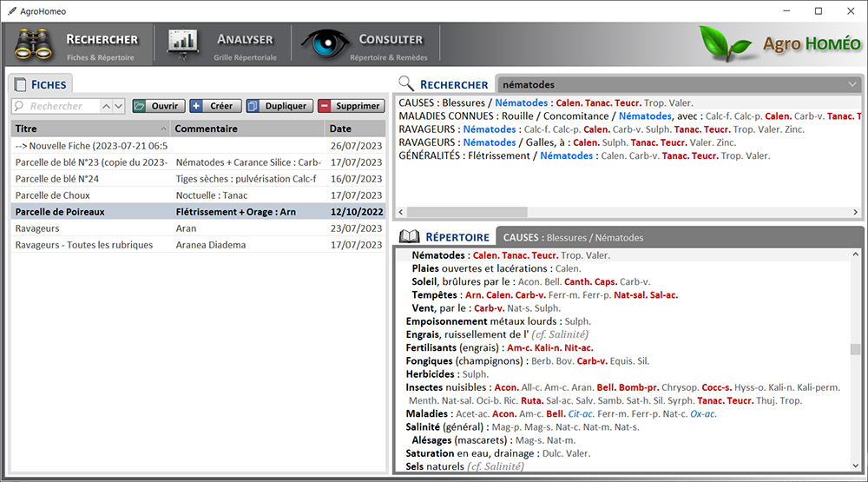868x482 pixels.
Task: Click the Consulter eye icon
Action: pyautogui.click(x=325, y=43)
